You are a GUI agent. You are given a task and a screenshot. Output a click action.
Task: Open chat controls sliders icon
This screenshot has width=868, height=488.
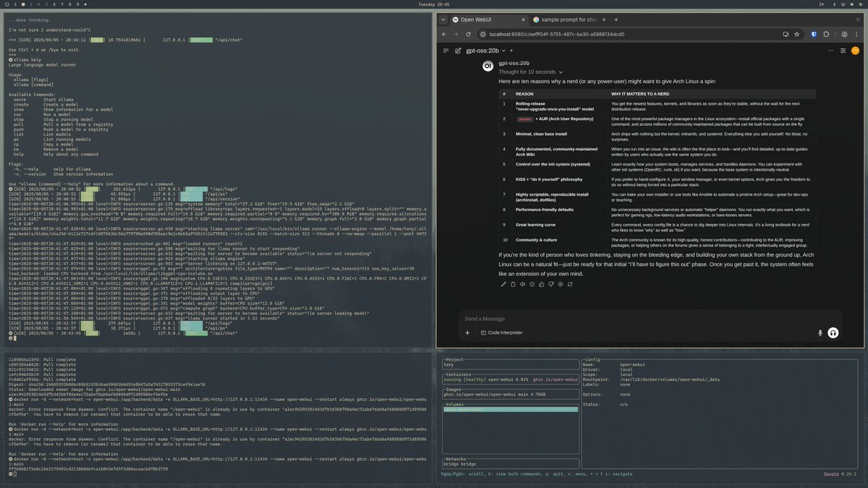point(843,51)
